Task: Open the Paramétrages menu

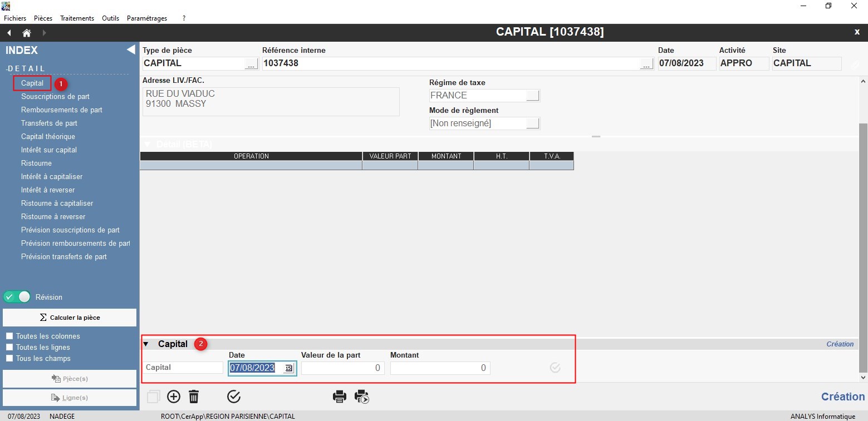Action: [x=147, y=18]
